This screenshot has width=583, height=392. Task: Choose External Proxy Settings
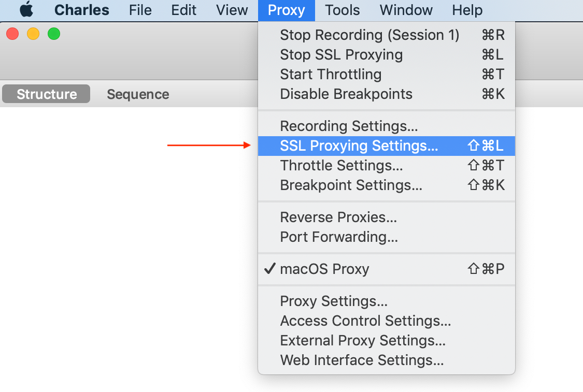pyautogui.click(x=363, y=341)
